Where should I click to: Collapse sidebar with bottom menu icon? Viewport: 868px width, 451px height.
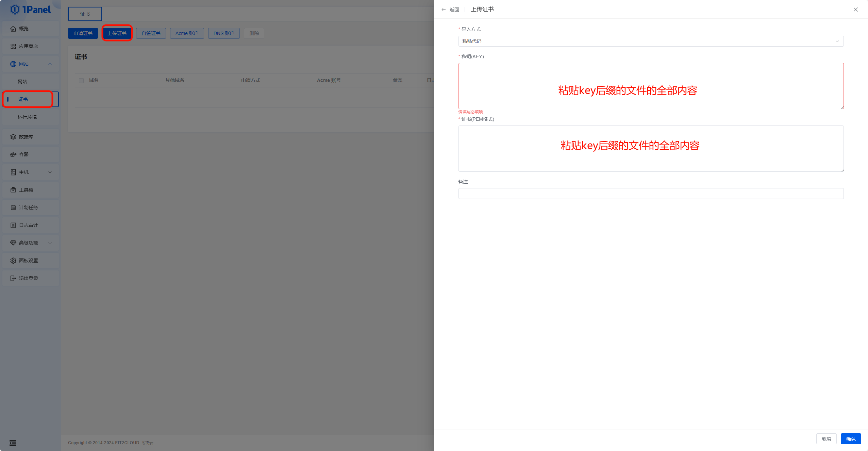tap(13, 443)
